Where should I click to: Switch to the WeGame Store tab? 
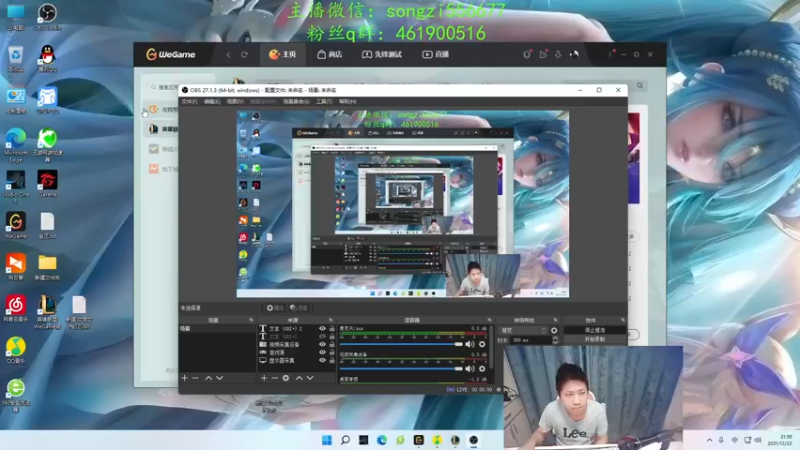pyautogui.click(x=330, y=55)
